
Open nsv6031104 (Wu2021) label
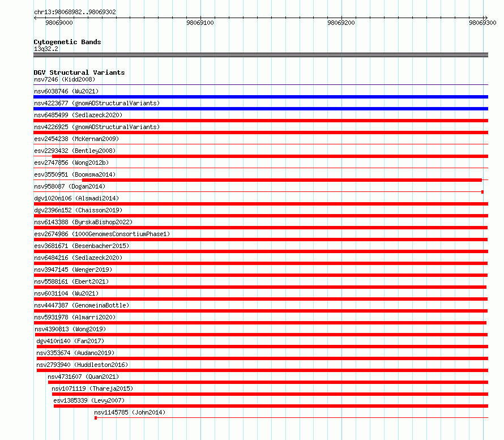(x=66, y=293)
